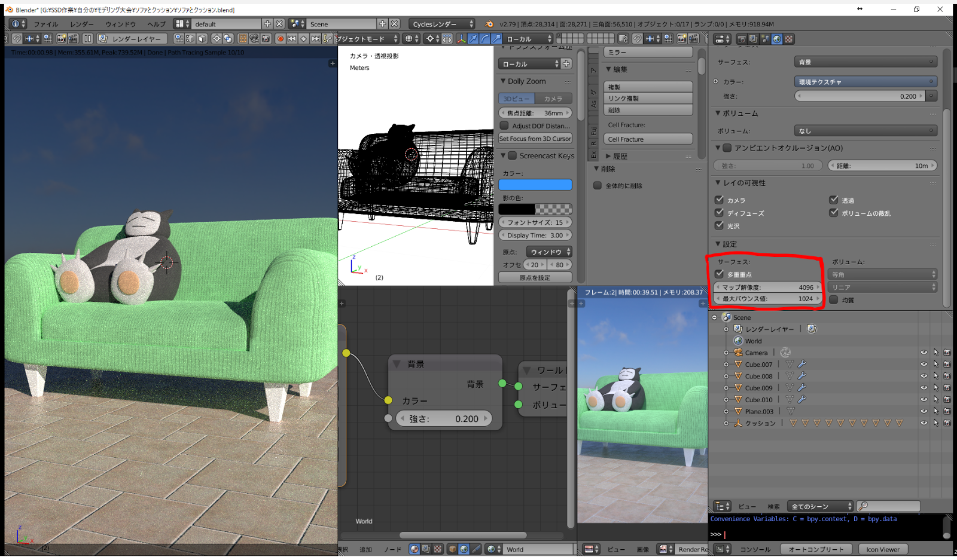Click the Camera object icon in outliner
957x560 pixels.
[738, 353]
